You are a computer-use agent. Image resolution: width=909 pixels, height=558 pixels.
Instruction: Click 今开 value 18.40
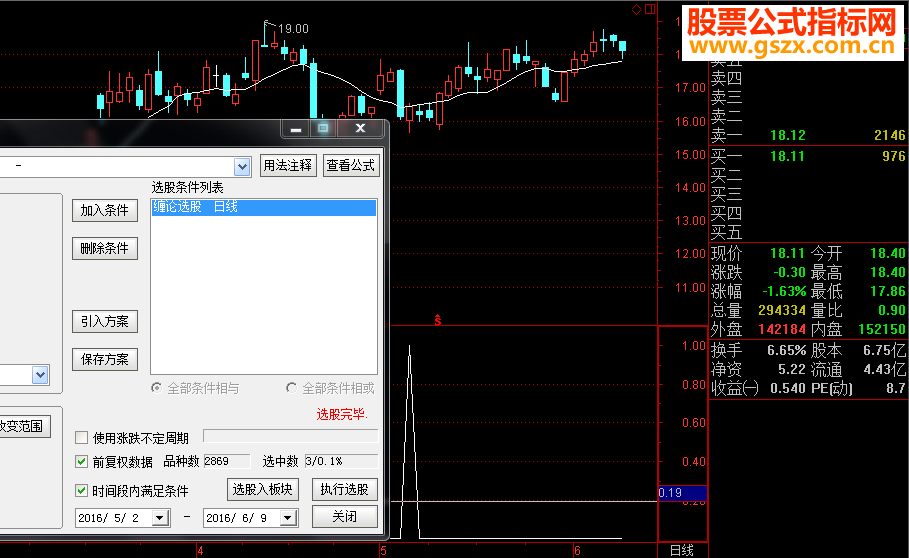(888, 253)
